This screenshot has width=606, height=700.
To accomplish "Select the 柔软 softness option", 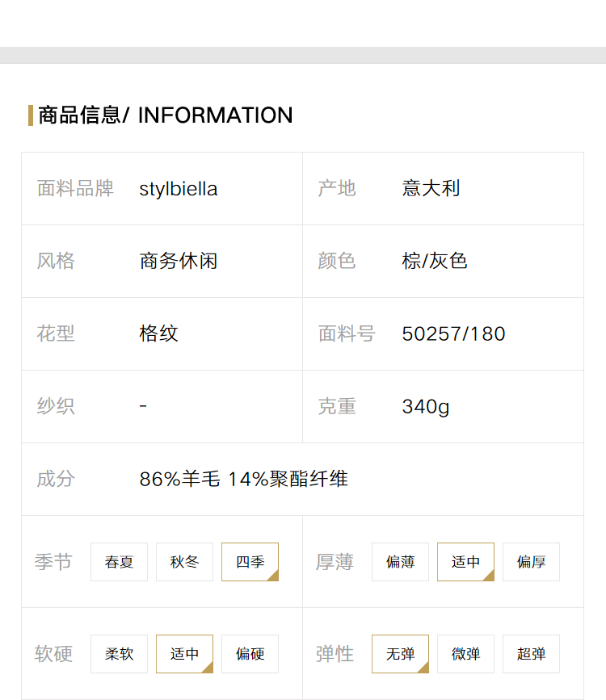I will (x=119, y=653).
